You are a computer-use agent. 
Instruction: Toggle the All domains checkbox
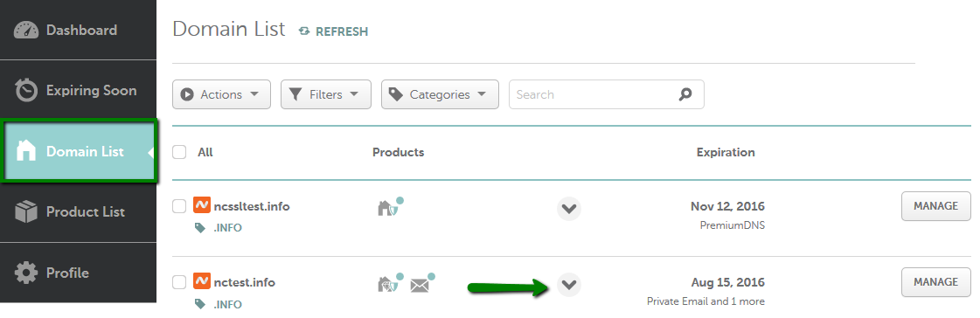pyautogui.click(x=179, y=152)
